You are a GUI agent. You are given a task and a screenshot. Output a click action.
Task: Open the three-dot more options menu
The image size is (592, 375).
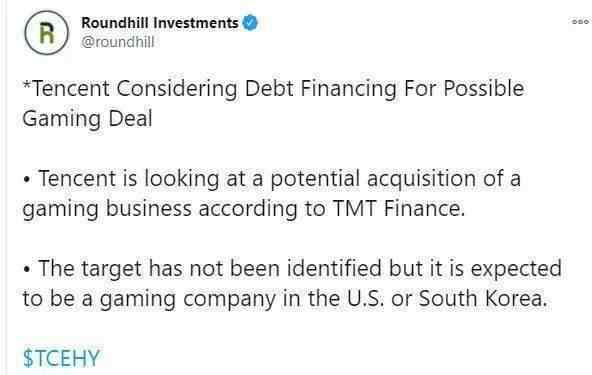[x=580, y=22]
